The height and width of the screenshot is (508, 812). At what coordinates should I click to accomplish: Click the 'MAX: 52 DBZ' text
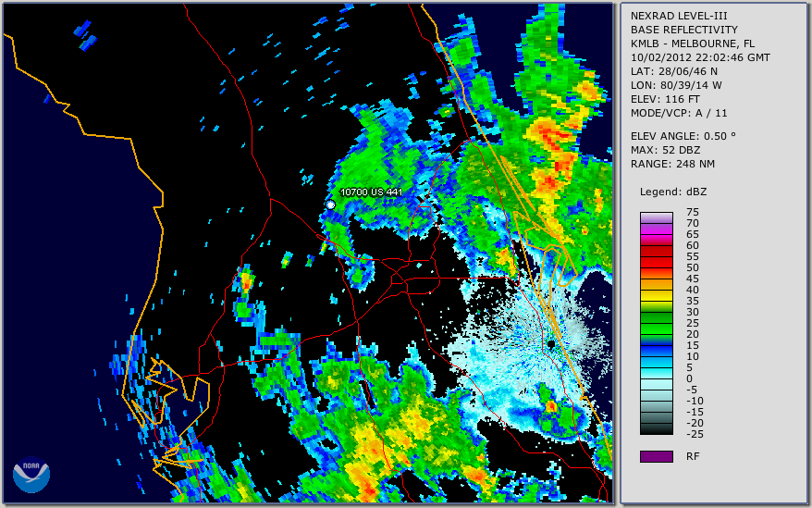point(665,150)
